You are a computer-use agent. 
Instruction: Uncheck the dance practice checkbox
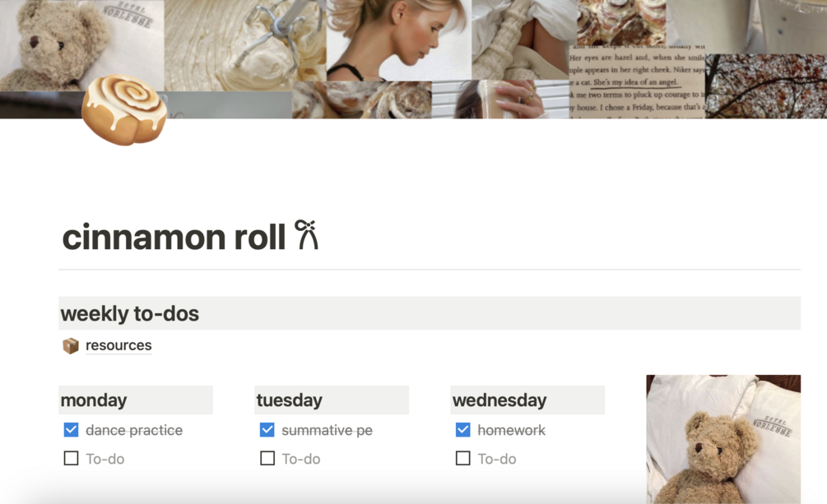tap(72, 430)
